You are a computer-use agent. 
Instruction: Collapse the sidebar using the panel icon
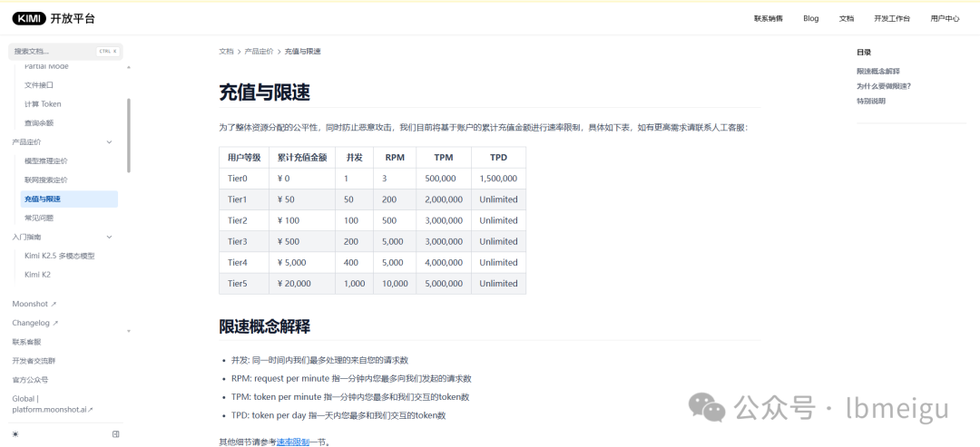(x=115, y=434)
